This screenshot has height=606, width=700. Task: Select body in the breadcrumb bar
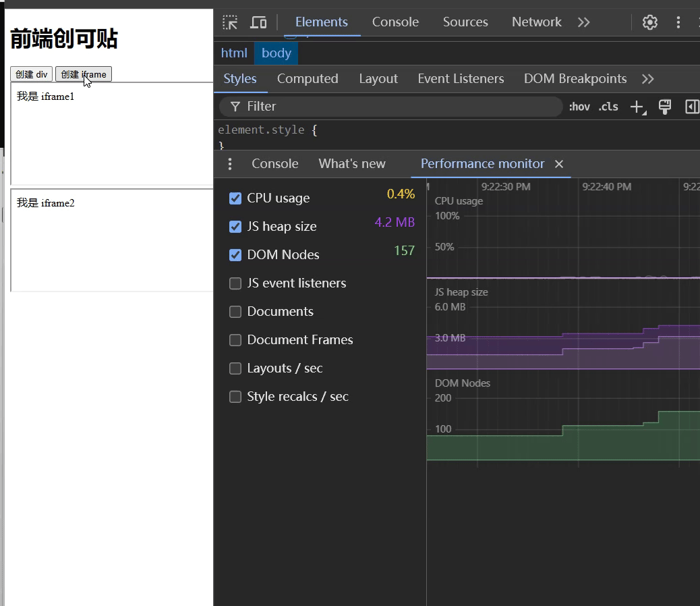point(276,53)
